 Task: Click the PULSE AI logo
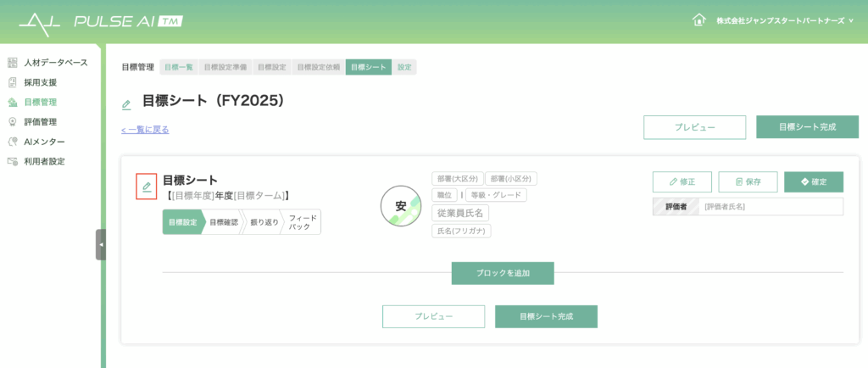pyautogui.click(x=102, y=20)
